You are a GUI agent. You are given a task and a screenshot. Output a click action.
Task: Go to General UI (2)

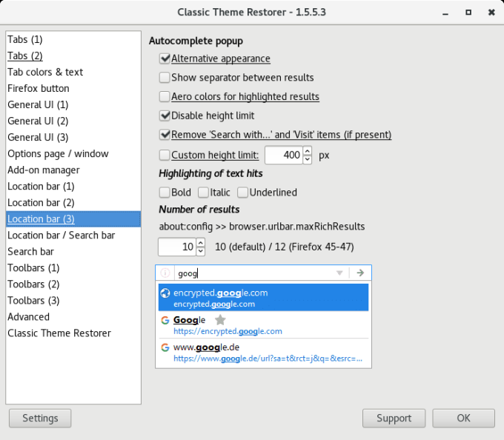[x=73, y=121]
